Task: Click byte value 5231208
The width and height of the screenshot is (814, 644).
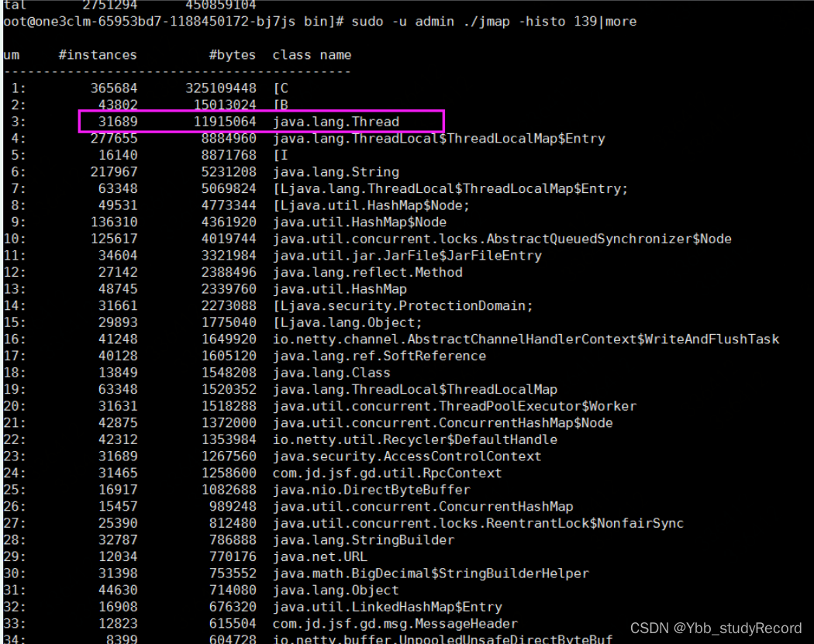Action: [x=229, y=172]
